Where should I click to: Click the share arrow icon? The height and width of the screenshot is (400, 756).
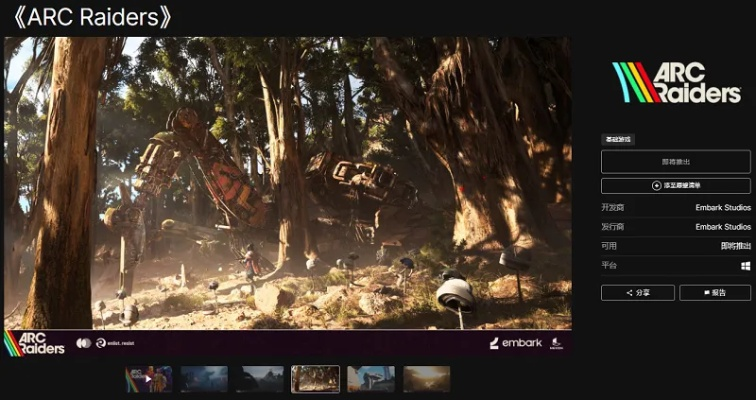coord(629,293)
